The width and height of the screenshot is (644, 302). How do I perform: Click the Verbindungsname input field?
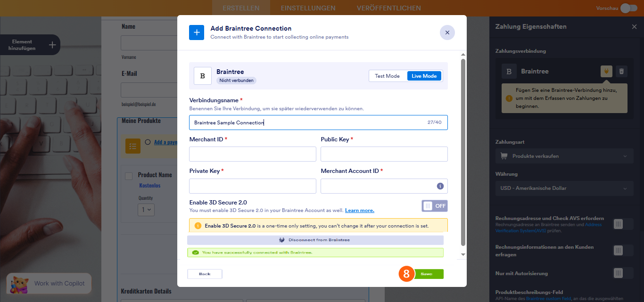point(318,122)
